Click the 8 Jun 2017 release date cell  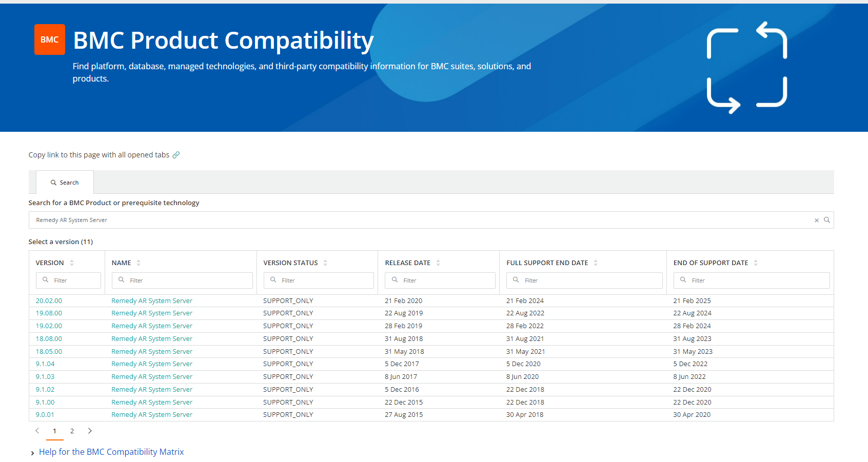point(401,376)
